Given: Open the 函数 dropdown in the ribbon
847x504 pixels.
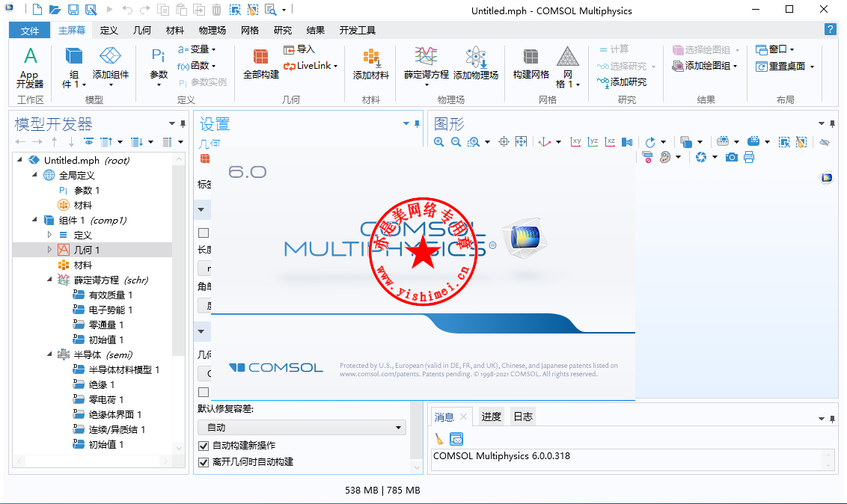Looking at the screenshot, I should 198,66.
